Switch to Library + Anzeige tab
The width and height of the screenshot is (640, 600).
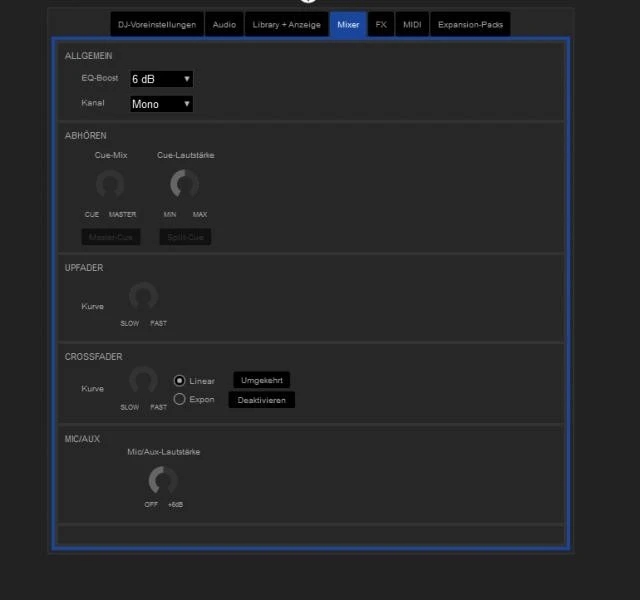[x=286, y=24]
